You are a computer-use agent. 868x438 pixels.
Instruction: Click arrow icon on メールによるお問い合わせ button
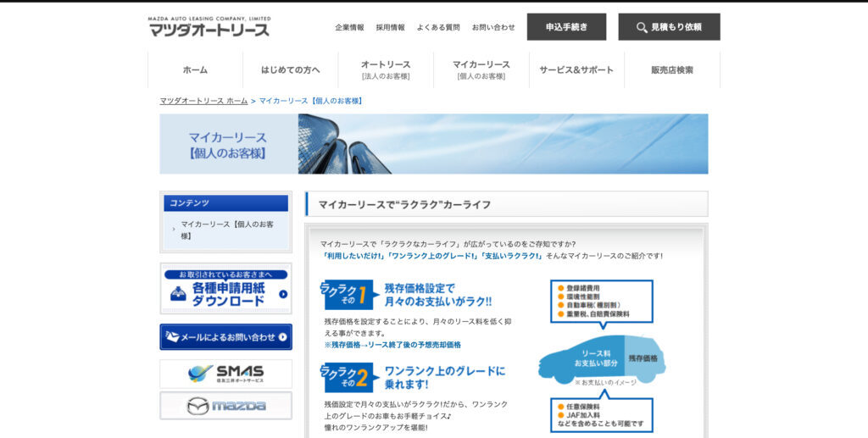283,337
